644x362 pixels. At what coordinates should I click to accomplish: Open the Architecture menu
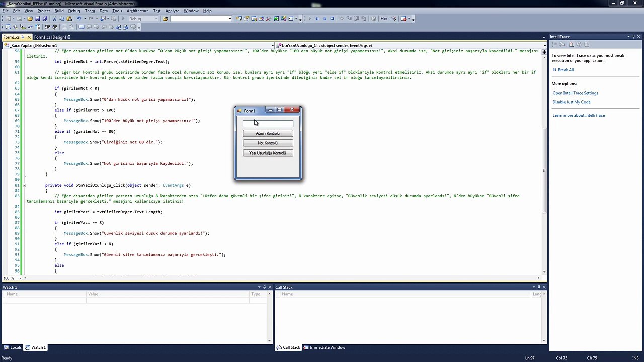(137, 11)
